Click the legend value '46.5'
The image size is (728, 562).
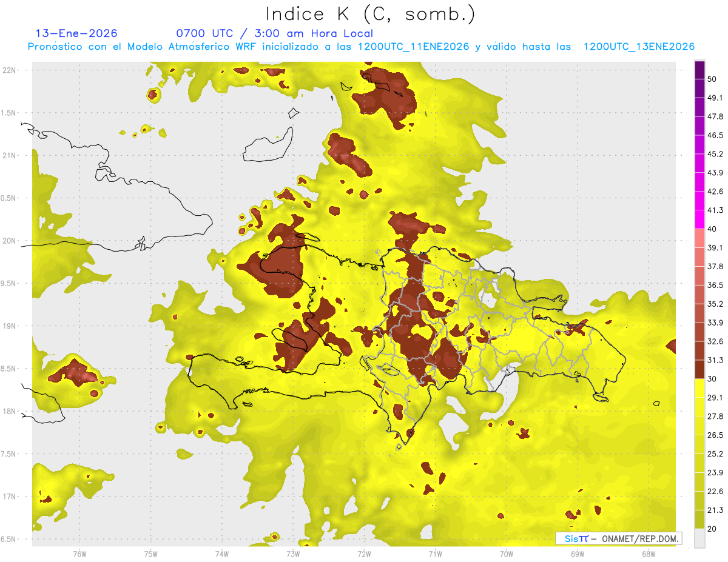point(715,135)
